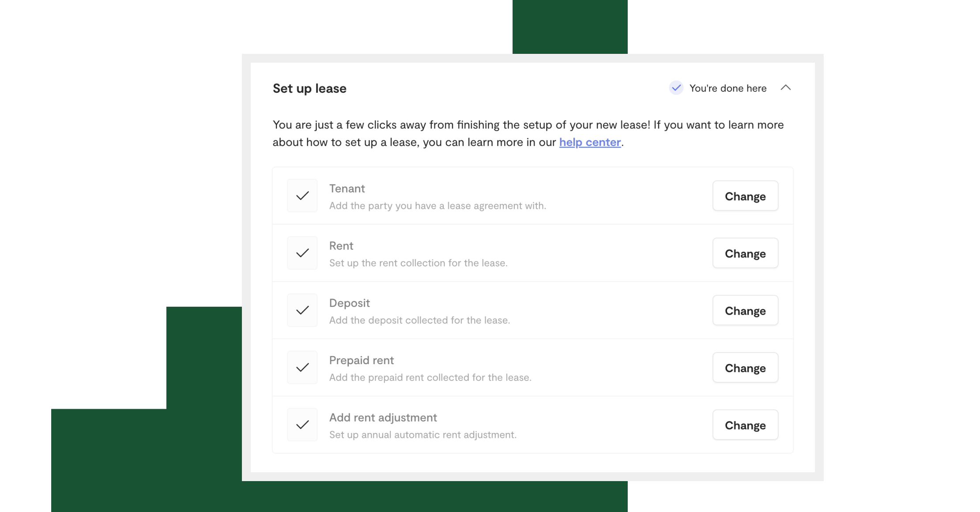Change the Rent collection setup
980x512 pixels.
[x=745, y=253]
